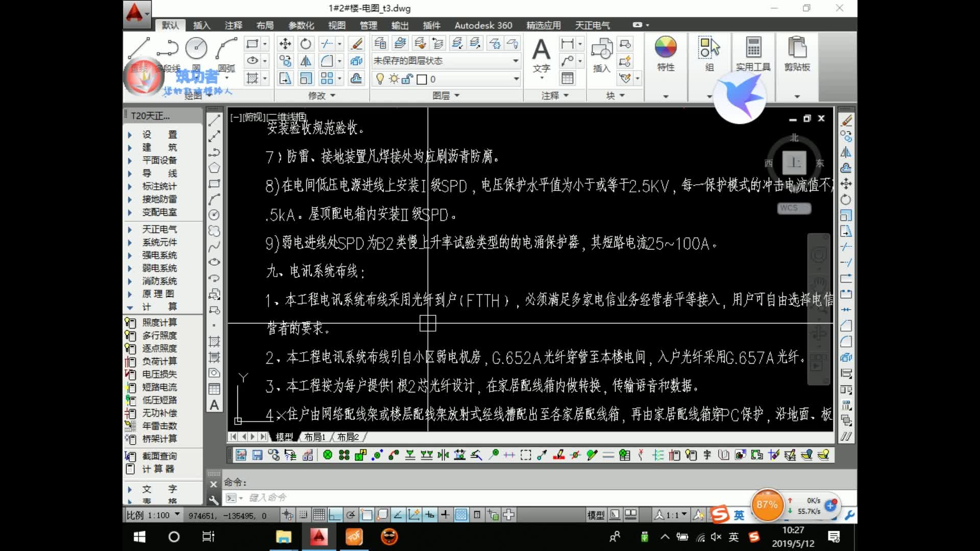Expand the 消防系统 tree item
The width and height of the screenshot is (980, 551).
tap(131, 281)
